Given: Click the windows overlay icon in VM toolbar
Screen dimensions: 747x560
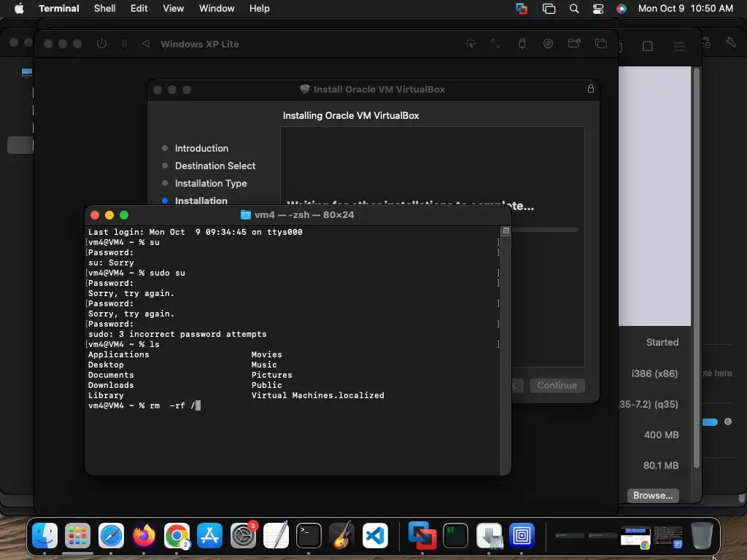Looking at the screenshot, I should tap(601, 44).
